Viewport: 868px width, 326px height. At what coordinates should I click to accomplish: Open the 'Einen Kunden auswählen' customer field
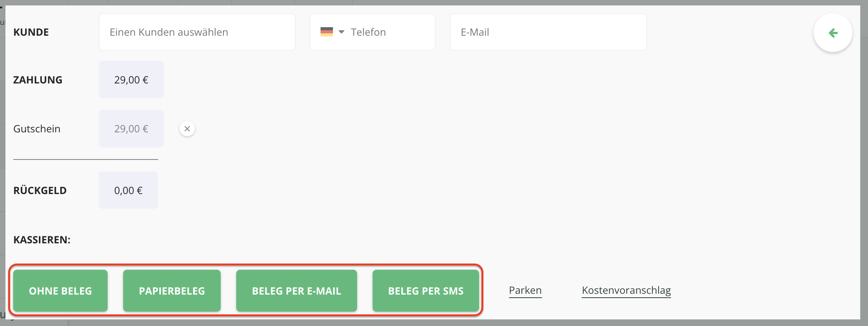[197, 32]
